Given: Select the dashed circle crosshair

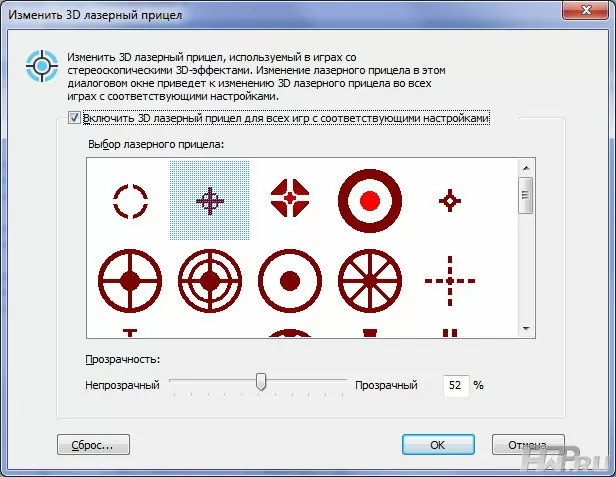Looking at the screenshot, I should click(130, 201).
